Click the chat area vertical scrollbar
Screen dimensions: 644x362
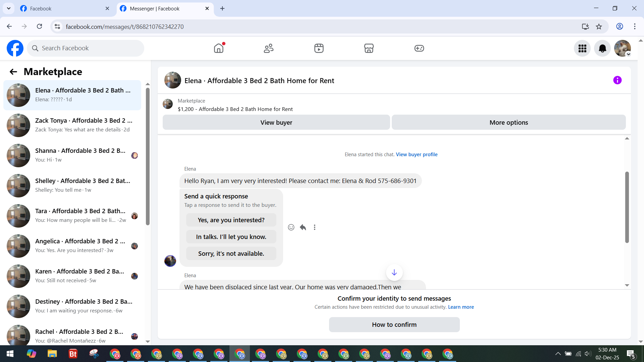[627, 207]
